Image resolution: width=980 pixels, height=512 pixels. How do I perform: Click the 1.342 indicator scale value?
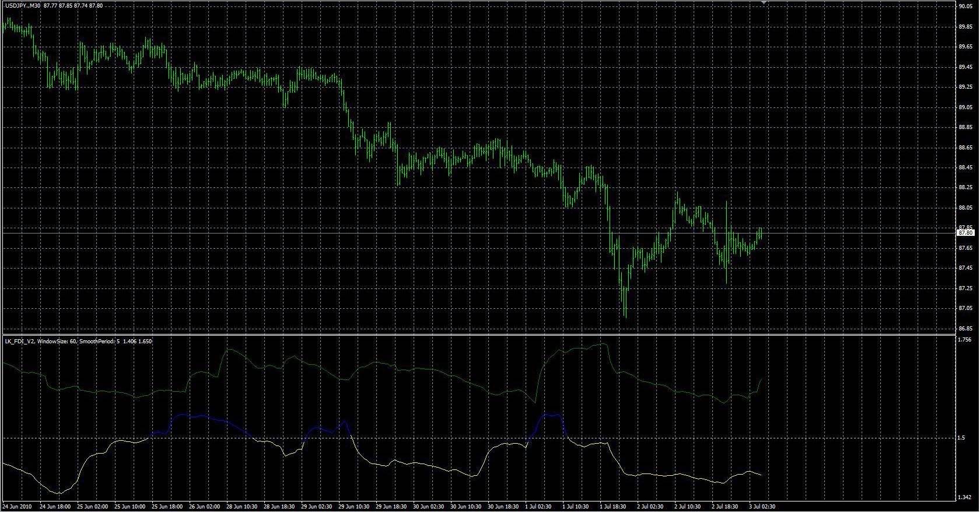[965, 497]
